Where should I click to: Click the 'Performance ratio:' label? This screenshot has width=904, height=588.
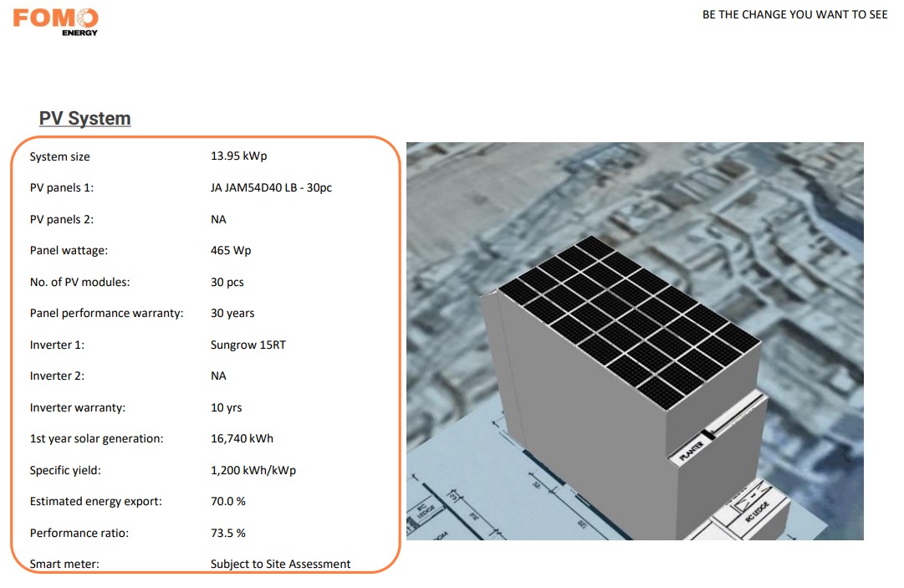[79, 534]
